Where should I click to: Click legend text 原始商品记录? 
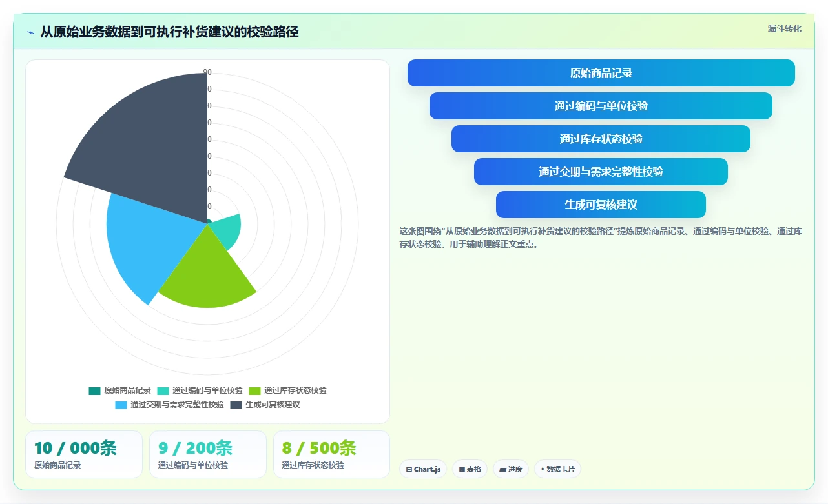[x=127, y=390]
